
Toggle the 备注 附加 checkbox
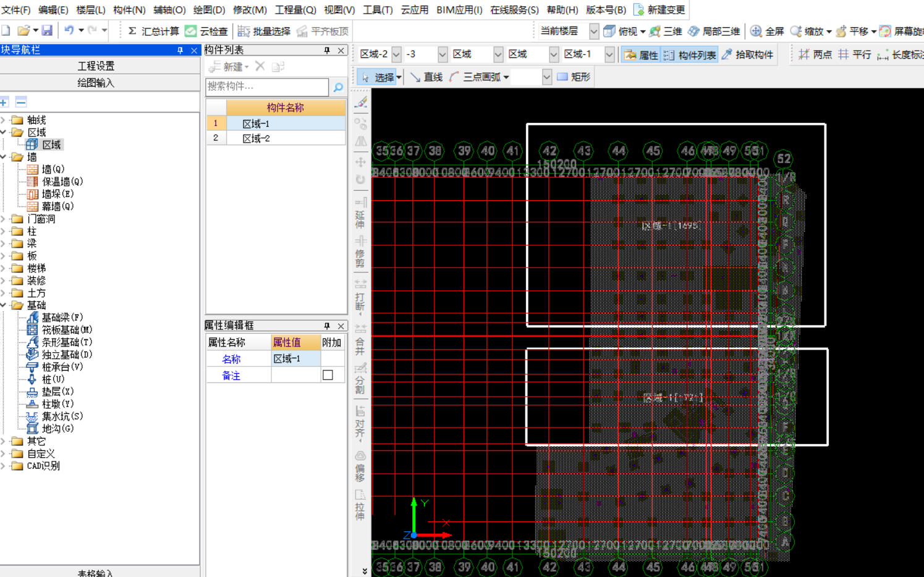pos(328,375)
